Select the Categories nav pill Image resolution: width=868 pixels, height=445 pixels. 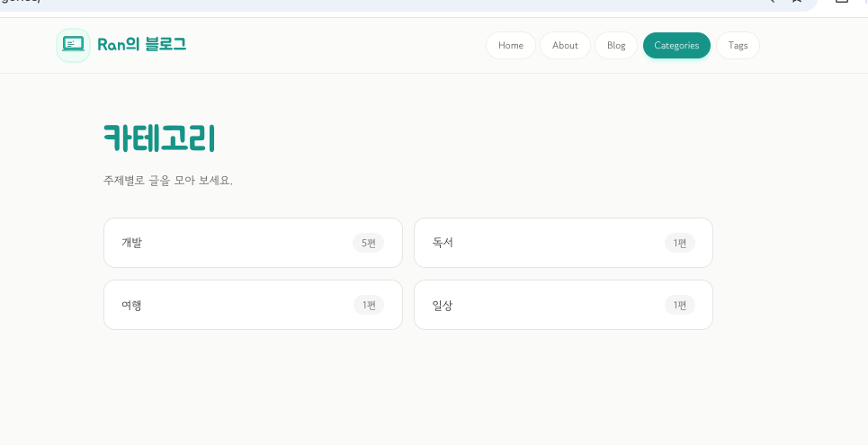click(x=676, y=45)
